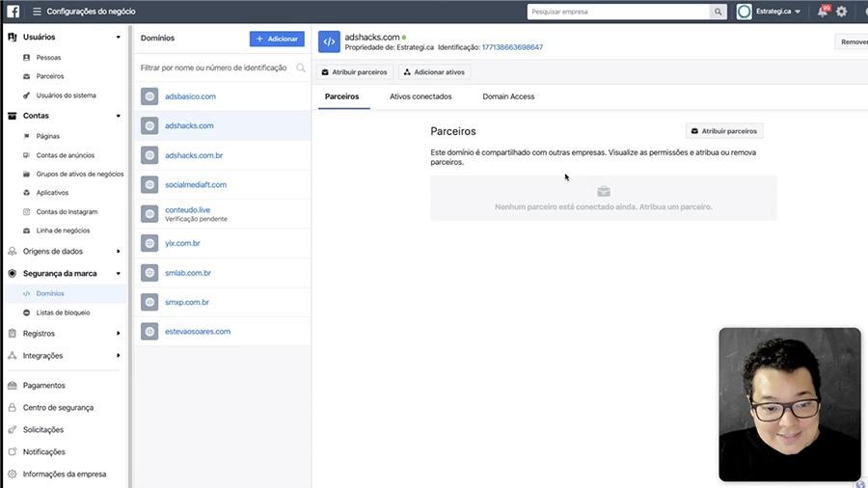Open Pessoas in the sidebar
The image size is (868, 488).
[x=49, y=58]
